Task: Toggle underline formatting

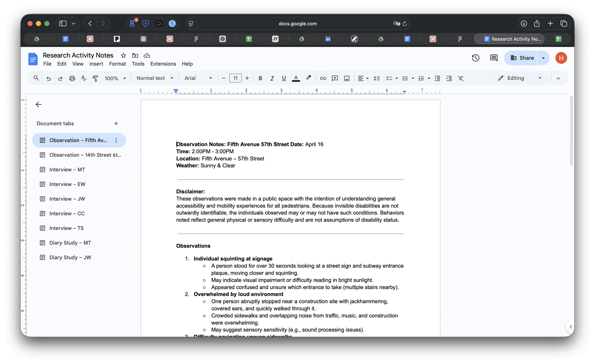Action: point(284,78)
